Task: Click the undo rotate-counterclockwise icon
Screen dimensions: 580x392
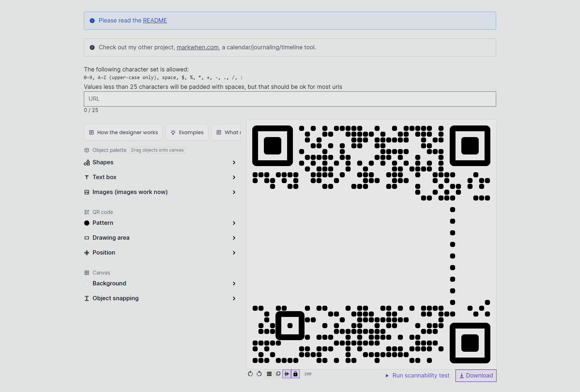Action: pyautogui.click(x=259, y=374)
